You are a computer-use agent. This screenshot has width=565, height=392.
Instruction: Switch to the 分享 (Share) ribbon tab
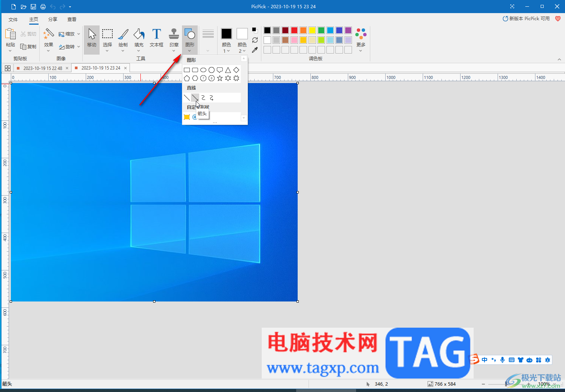[53, 19]
